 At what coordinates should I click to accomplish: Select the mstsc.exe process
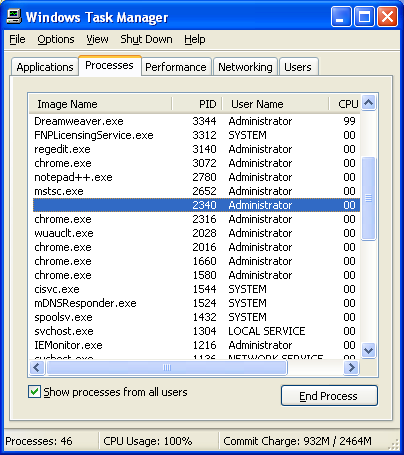[x=196, y=191]
